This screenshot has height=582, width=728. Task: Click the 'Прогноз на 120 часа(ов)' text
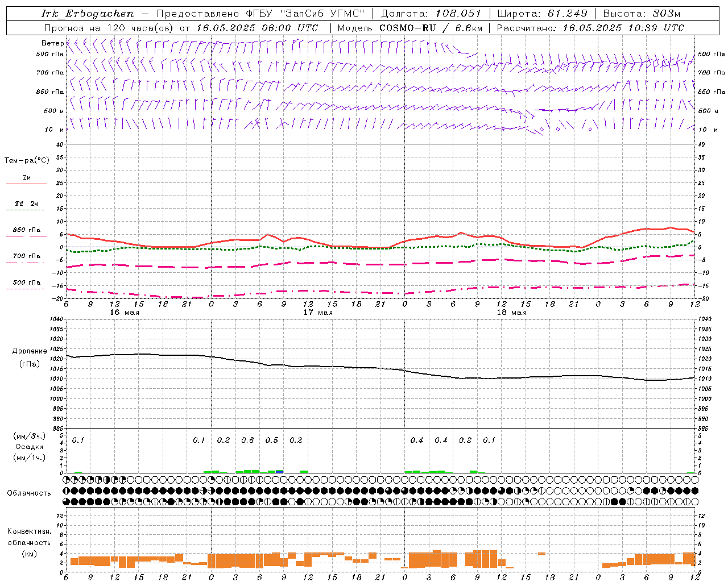pyautogui.click(x=109, y=28)
